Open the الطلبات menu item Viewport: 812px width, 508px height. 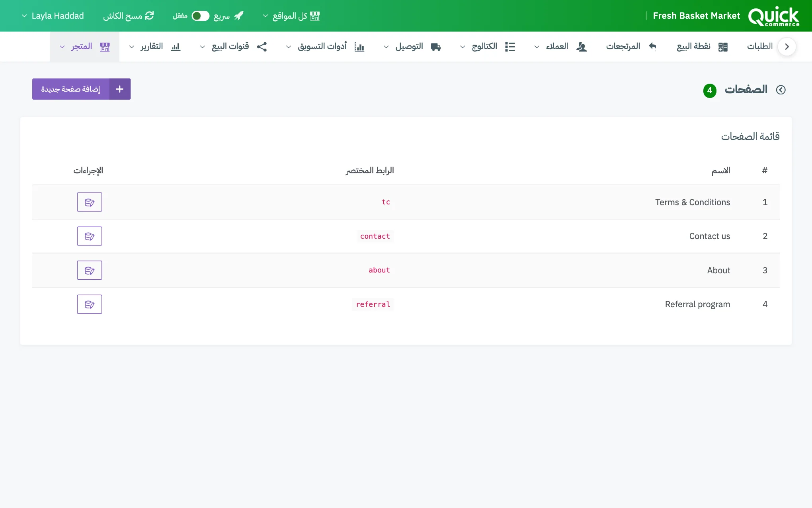pos(759,46)
